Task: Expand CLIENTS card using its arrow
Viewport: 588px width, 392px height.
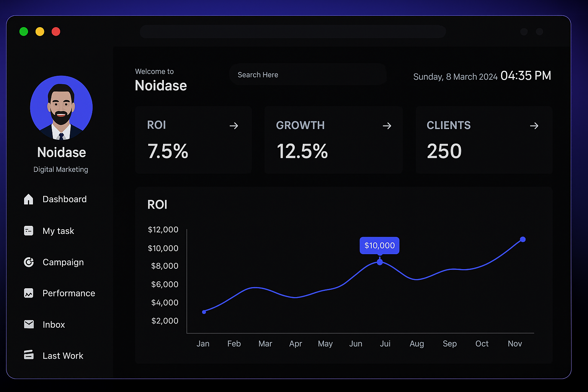Action: coord(534,126)
